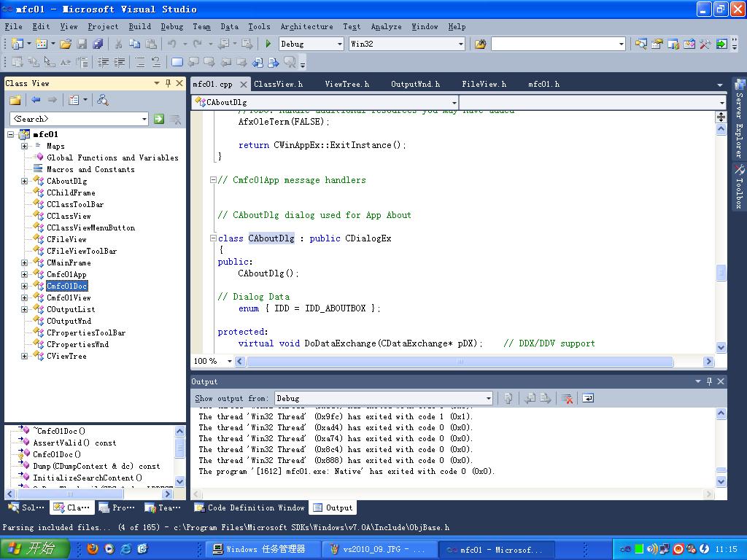Open the Architecture menu

(306, 27)
